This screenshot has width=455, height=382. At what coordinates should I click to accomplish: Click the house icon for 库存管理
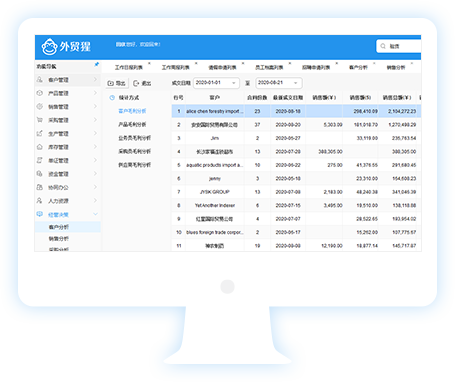[x=39, y=147]
